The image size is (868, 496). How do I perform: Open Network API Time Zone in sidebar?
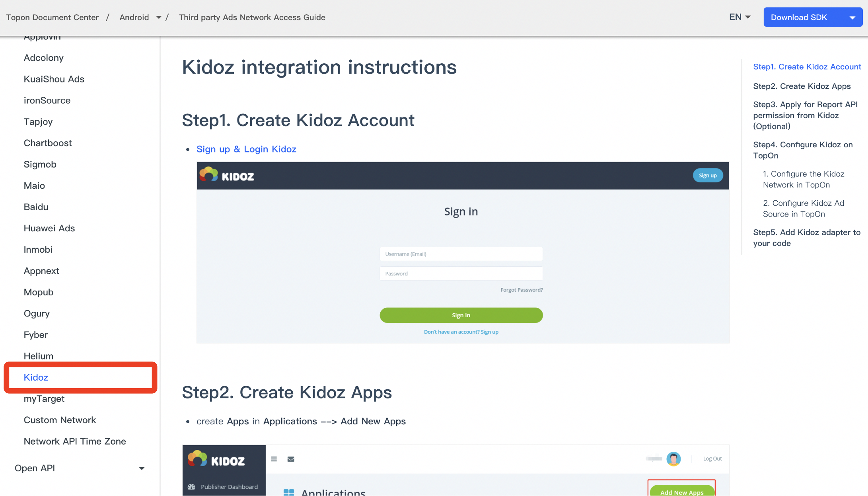coord(75,441)
